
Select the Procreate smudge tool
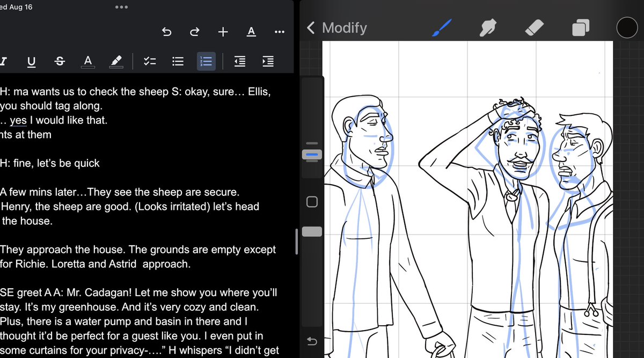(487, 28)
